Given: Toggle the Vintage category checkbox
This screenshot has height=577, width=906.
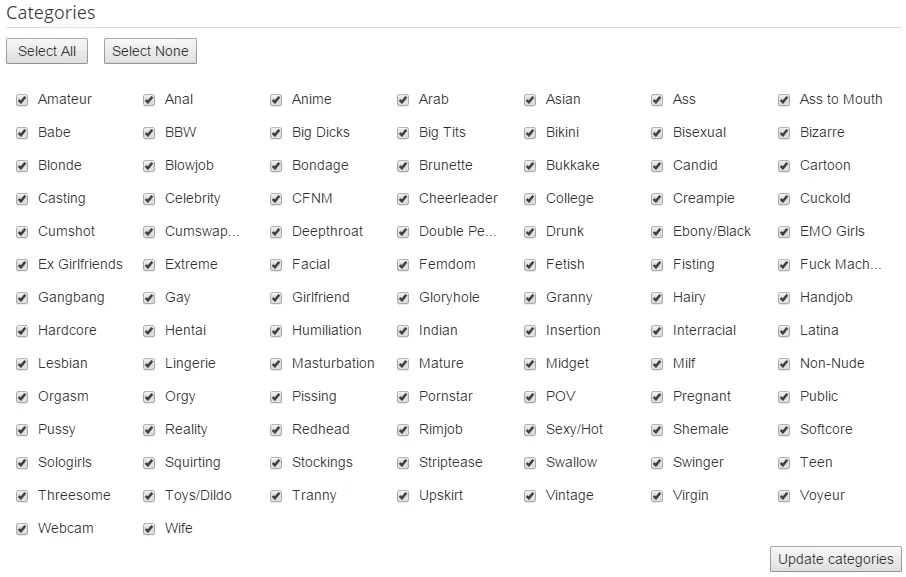Looking at the screenshot, I should click(x=530, y=496).
